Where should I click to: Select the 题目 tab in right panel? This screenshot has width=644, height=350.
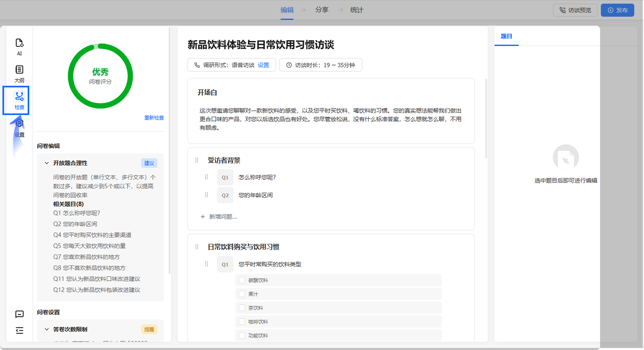point(506,36)
